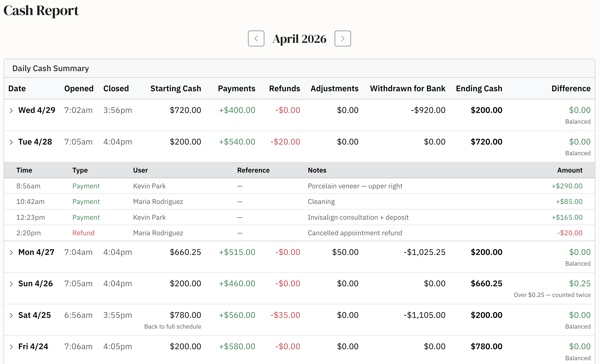Click the Adjustments column header
Viewport: 600px width, 364px height.
tap(334, 88)
